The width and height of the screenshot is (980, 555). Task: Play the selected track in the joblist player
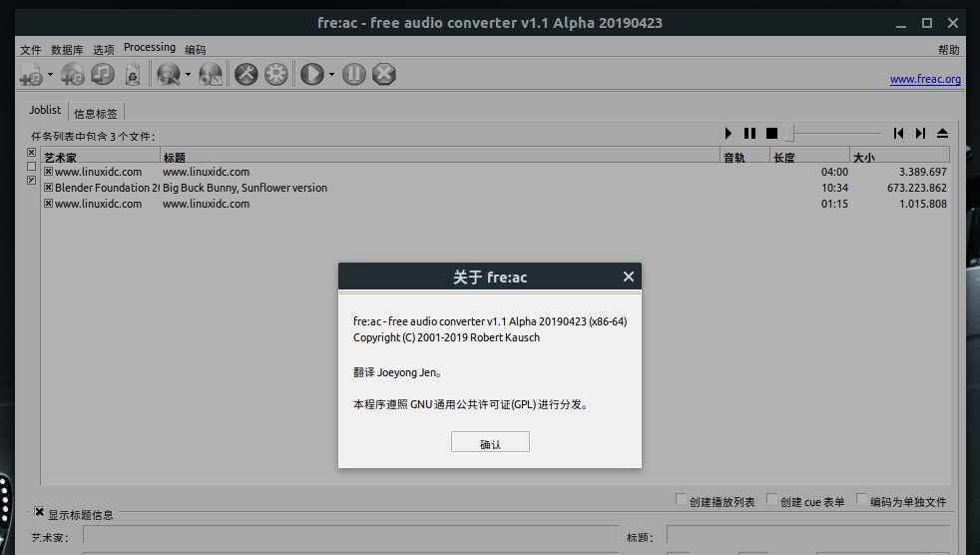pos(729,133)
